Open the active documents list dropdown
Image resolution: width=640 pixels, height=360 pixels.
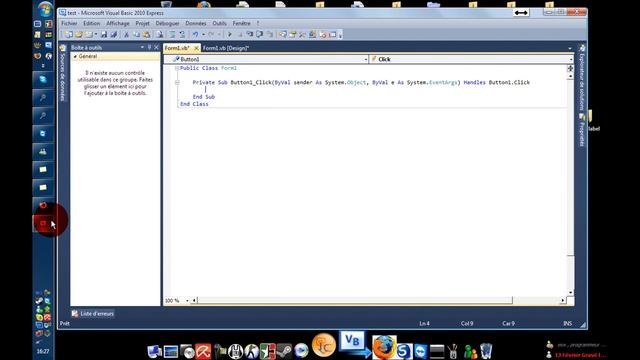coord(570,49)
